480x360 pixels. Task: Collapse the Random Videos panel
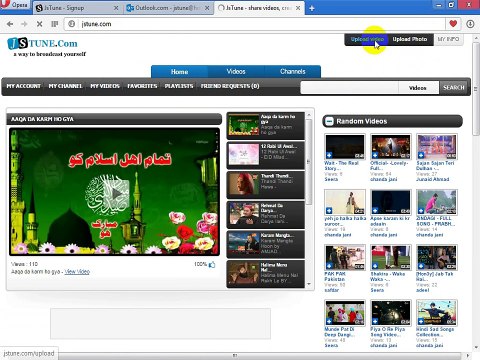[329, 121]
